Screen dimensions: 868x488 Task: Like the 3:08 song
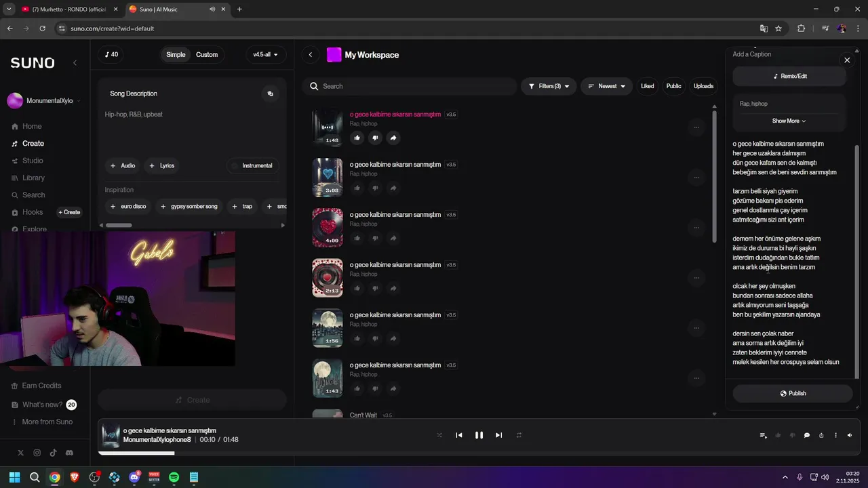[357, 188]
